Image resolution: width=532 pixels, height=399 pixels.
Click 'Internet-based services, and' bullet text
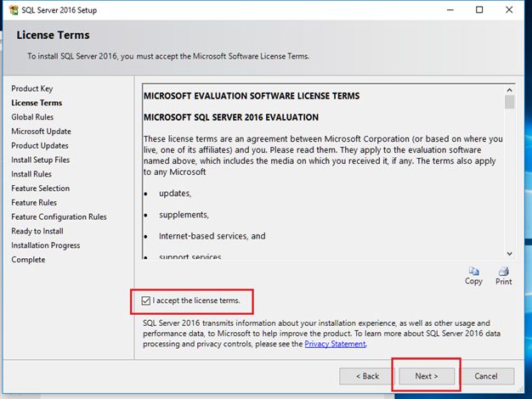coord(212,236)
